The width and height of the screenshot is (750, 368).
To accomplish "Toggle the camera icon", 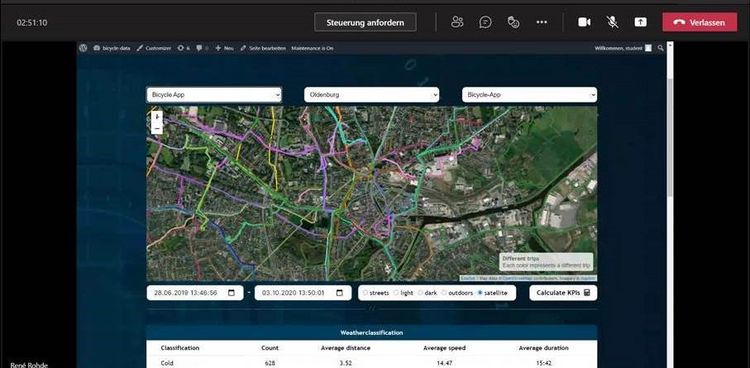I will (x=584, y=22).
